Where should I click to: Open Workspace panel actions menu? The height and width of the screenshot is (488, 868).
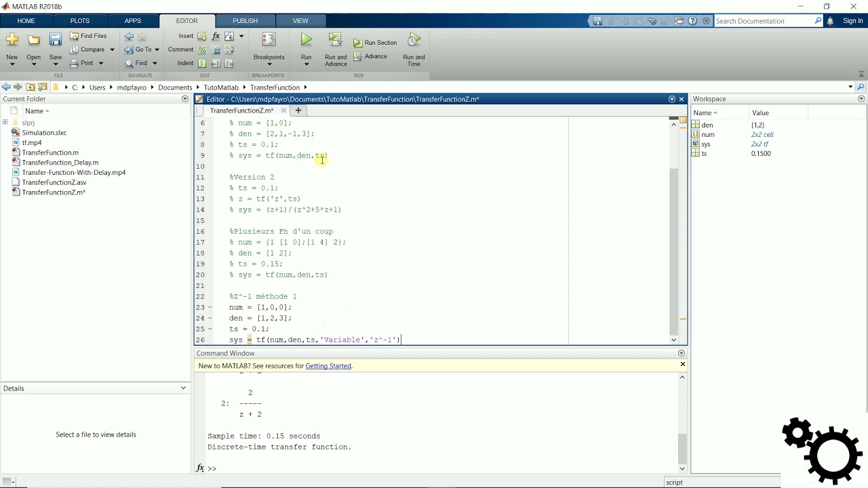pyautogui.click(x=861, y=99)
